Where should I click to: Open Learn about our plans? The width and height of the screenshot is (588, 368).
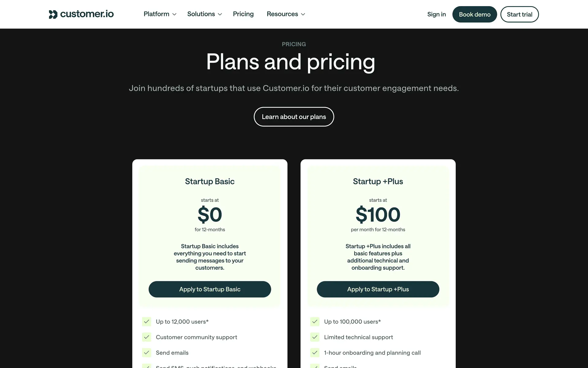(x=294, y=117)
